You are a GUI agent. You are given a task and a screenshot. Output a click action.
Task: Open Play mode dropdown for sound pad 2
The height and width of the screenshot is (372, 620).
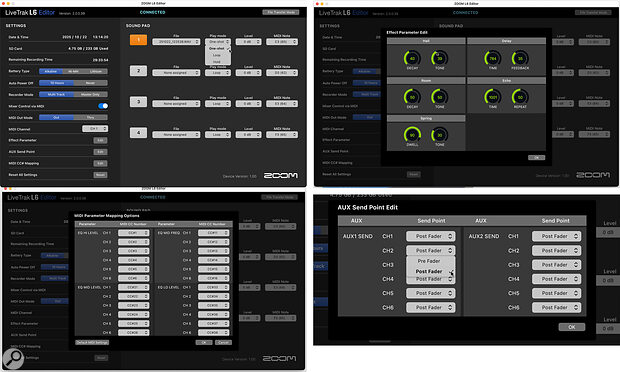coord(218,73)
